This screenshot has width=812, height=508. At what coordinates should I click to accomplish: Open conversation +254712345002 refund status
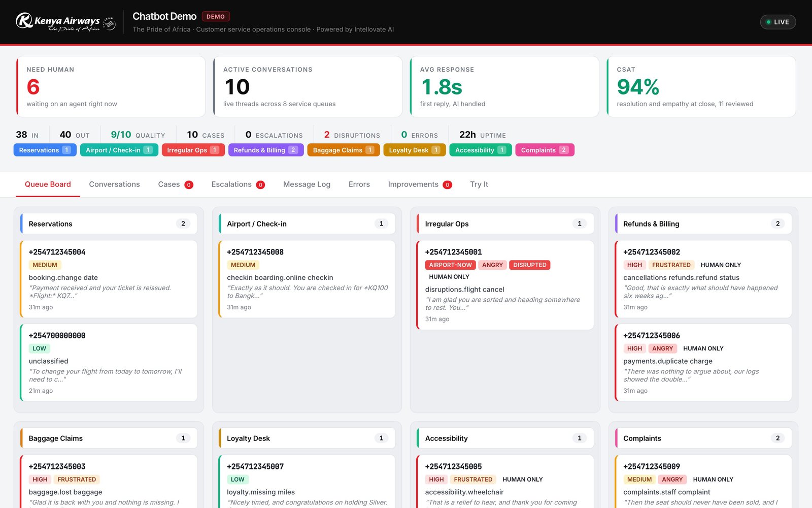tap(703, 279)
